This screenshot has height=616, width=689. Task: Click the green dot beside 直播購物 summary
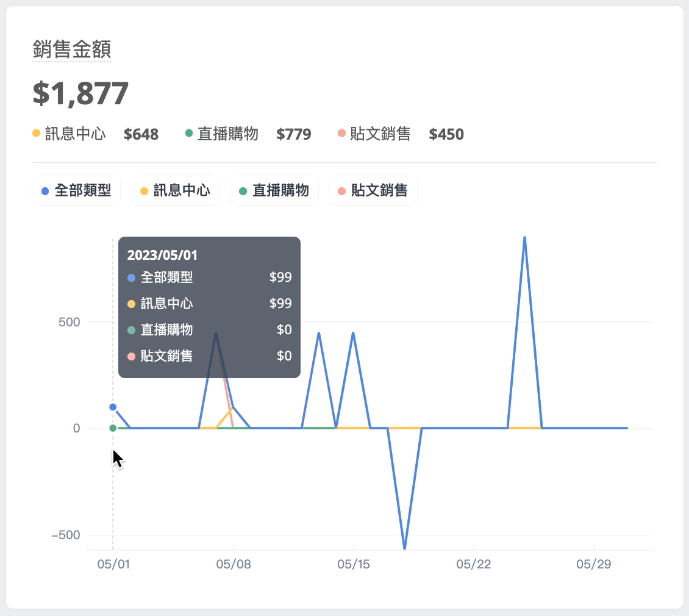tap(189, 133)
